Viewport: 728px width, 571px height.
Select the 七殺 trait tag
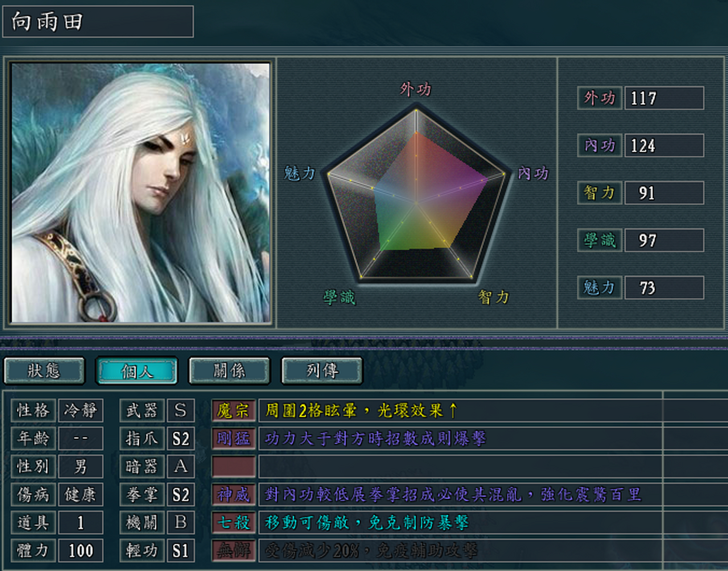[x=234, y=522]
